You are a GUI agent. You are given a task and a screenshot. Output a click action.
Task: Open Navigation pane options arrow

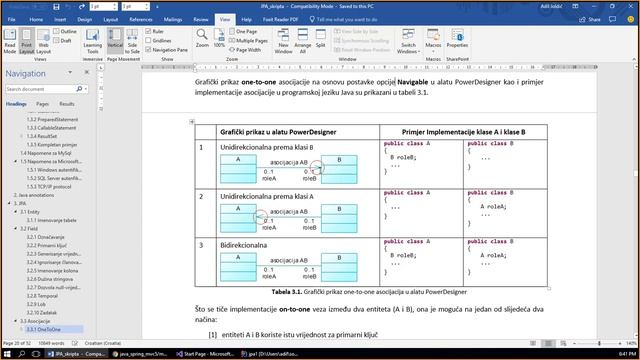70,73
